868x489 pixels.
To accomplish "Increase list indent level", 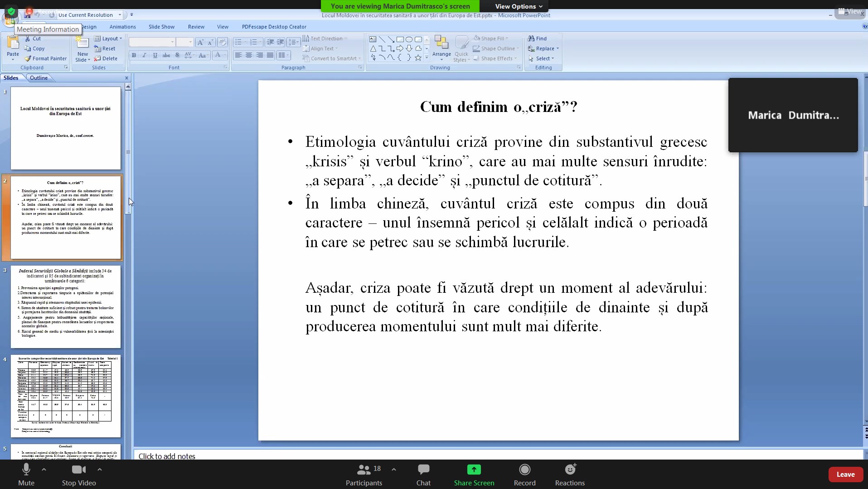I will (x=280, y=42).
